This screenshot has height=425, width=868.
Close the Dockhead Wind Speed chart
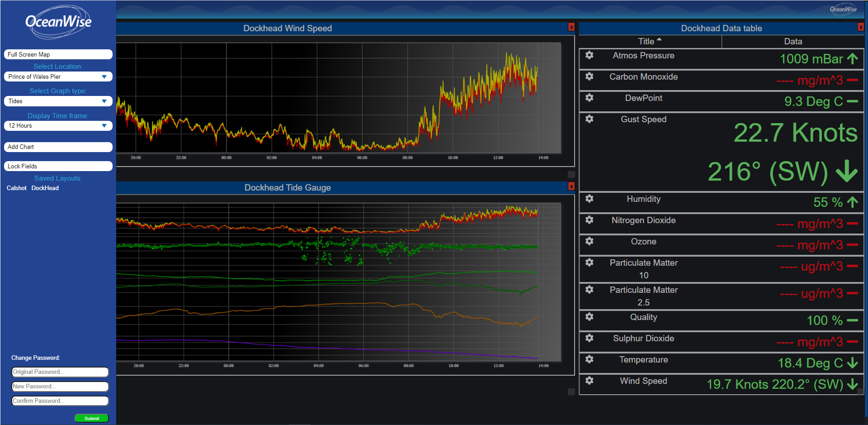(x=571, y=28)
